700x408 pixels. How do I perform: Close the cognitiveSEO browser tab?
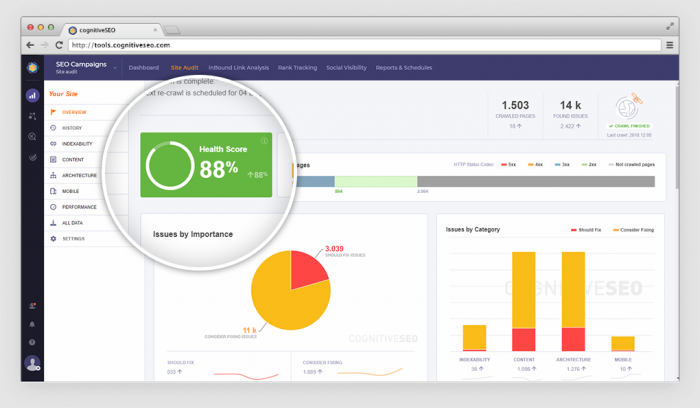(155, 30)
